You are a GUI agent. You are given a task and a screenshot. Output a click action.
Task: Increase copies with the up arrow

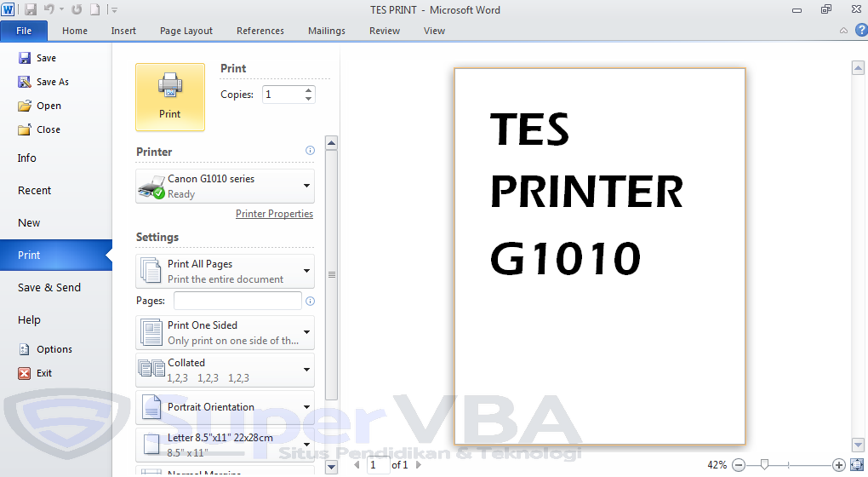(309, 89)
